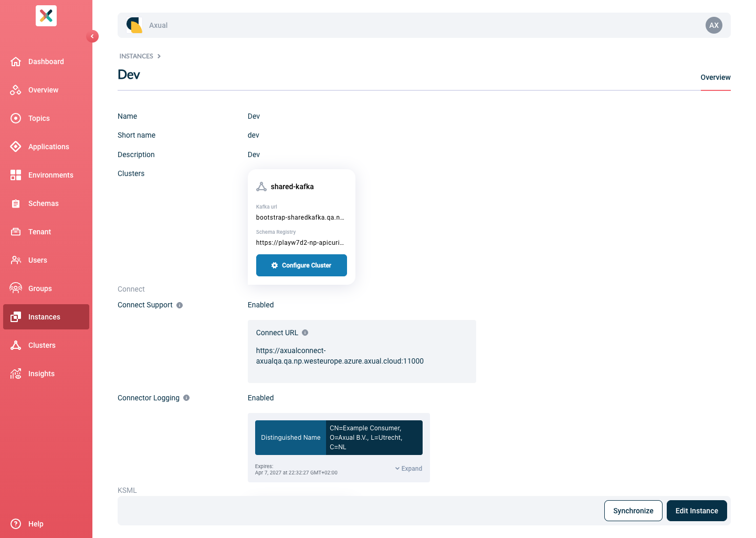This screenshot has width=756, height=538.
Task: Click the Users icon
Action: click(x=16, y=260)
